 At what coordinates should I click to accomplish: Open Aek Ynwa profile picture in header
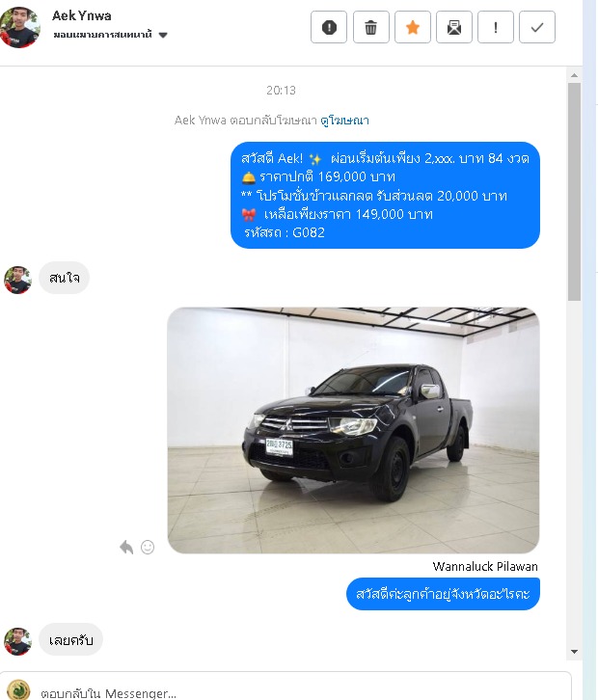pos(19,27)
